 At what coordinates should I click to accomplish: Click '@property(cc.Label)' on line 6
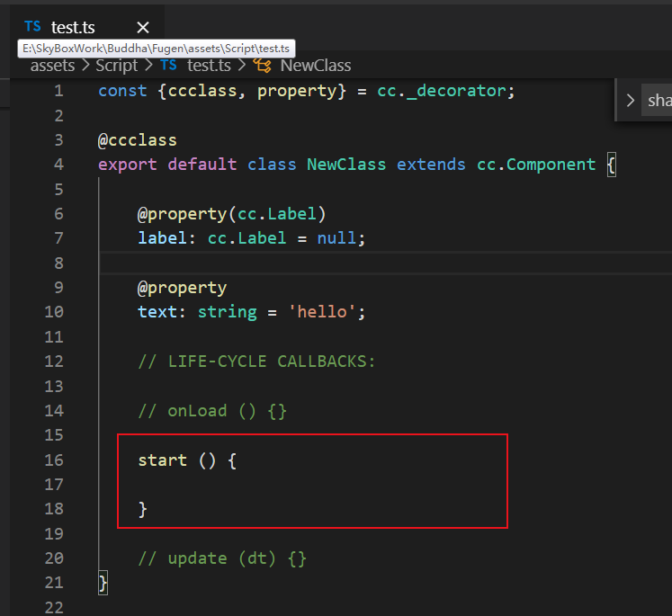231,214
